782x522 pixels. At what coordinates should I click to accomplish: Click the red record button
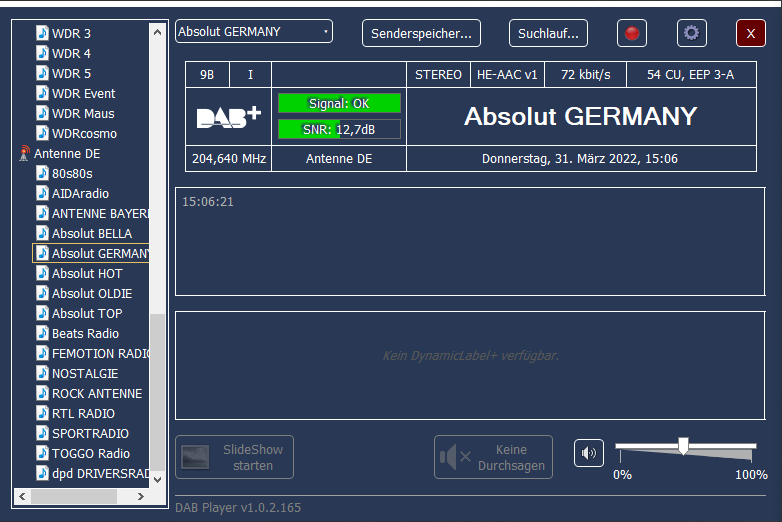(631, 33)
